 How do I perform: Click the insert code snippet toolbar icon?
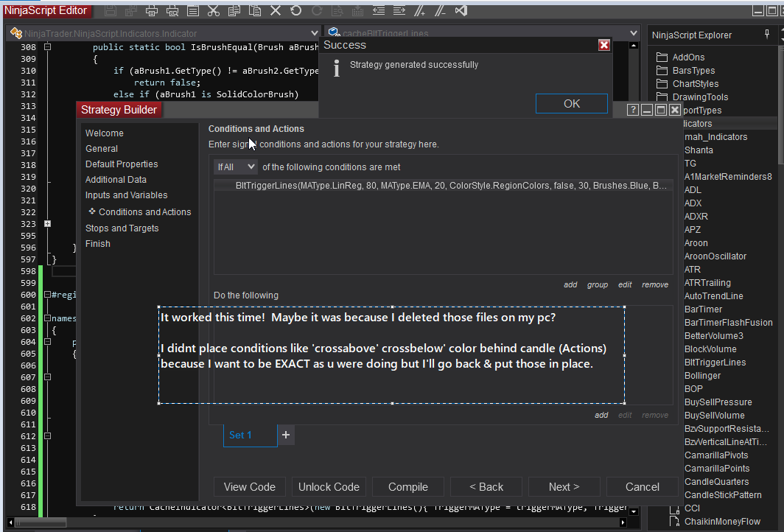coord(358,10)
